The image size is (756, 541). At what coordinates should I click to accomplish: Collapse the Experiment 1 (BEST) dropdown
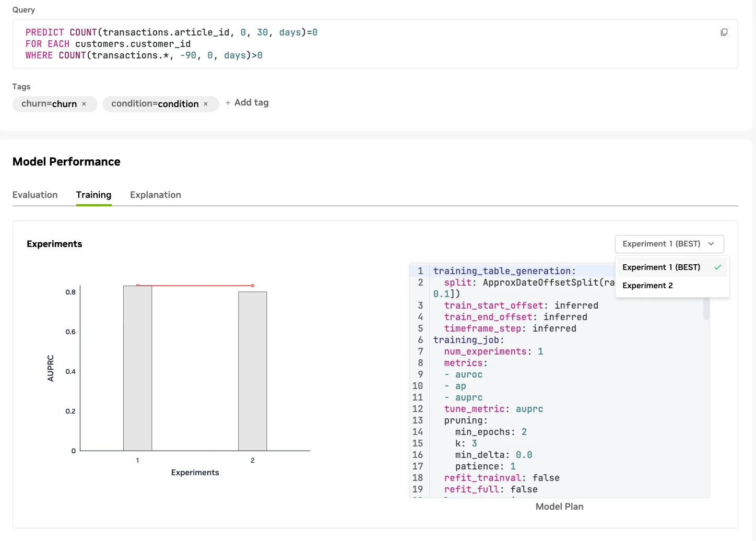pos(669,244)
